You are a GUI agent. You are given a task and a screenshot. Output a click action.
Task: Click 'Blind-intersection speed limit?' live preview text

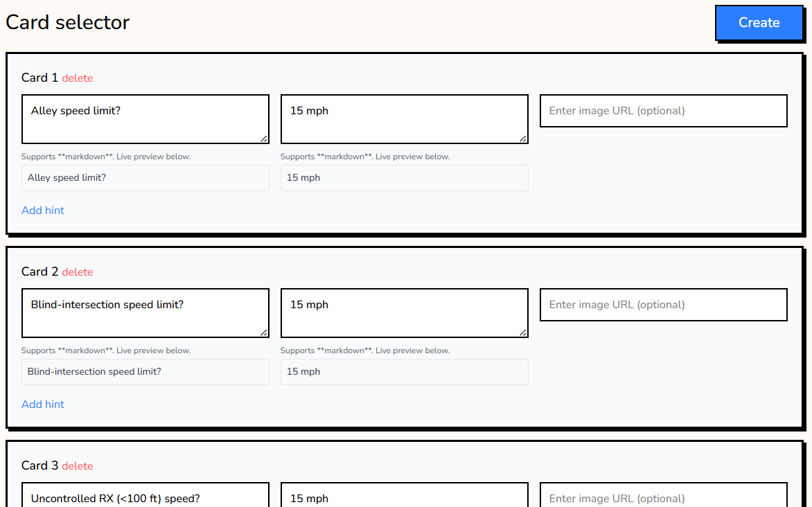(x=94, y=372)
